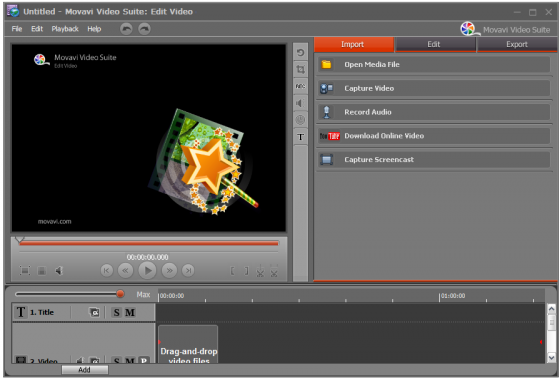Click the timeline zoom slider handle
This screenshot has height=378, width=560.
pyautogui.click(x=120, y=294)
